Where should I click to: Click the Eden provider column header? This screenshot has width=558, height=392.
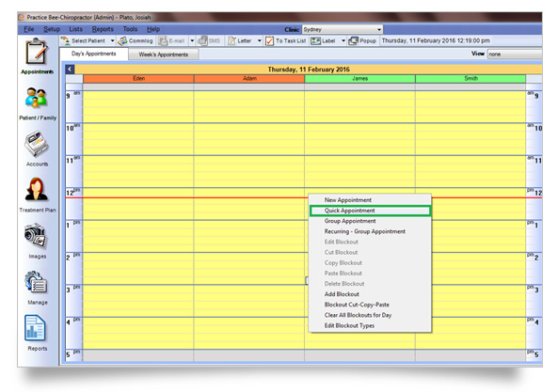coord(138,79)
